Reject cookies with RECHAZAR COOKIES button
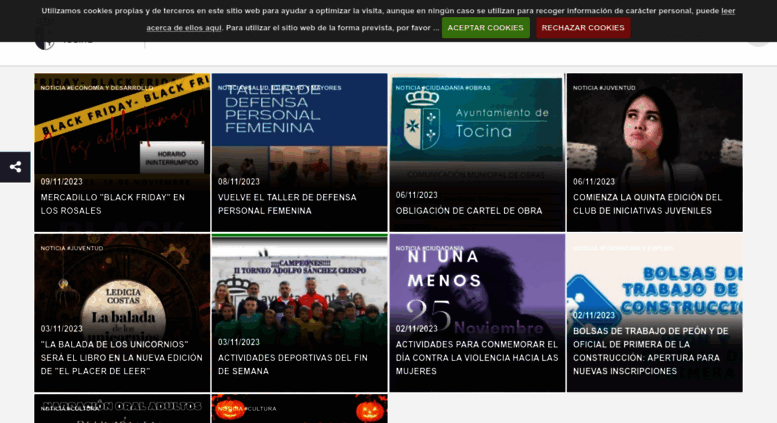The image size is (777, 423). point(583,28)
